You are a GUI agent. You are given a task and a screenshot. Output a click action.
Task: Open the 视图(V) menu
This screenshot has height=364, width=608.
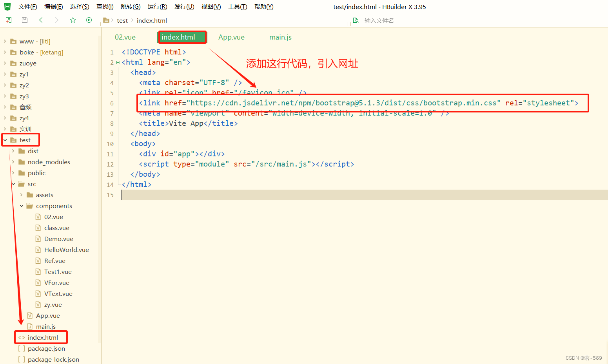[x=211, y=7]
